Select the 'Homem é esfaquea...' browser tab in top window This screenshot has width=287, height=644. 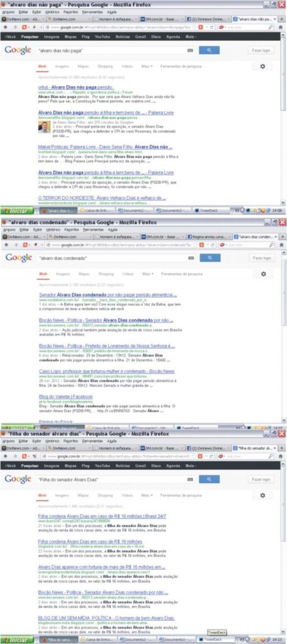(x=115, y=19)
